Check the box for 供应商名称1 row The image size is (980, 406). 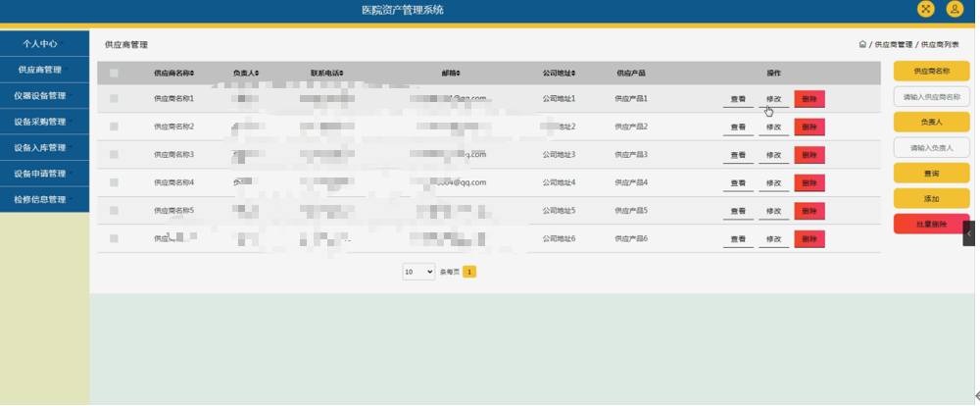[x=115, y=99]
